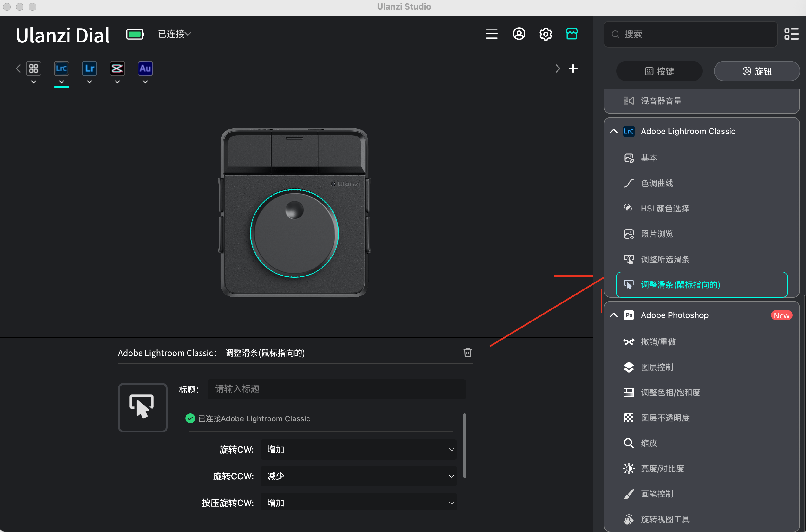Go to previous profiles with left arrow

click(x=18, y=68)
